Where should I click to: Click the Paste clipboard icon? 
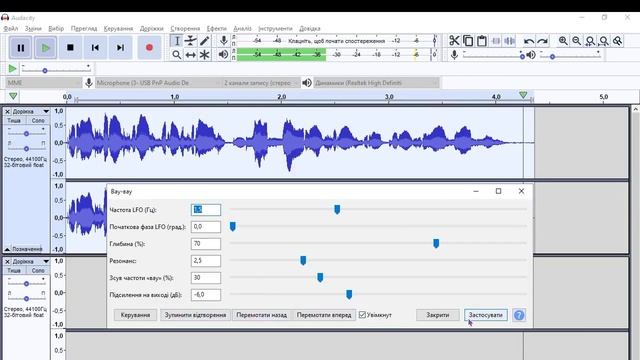(482, 41)
